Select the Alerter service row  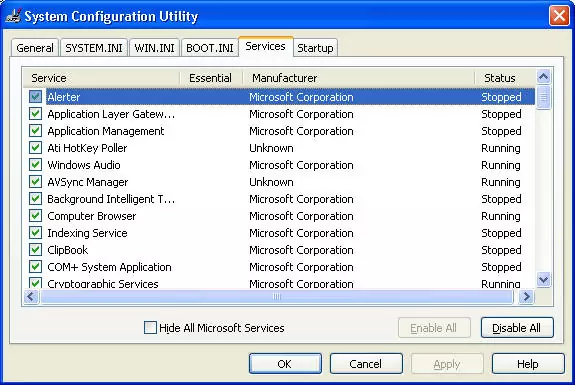tap(279, 97)
